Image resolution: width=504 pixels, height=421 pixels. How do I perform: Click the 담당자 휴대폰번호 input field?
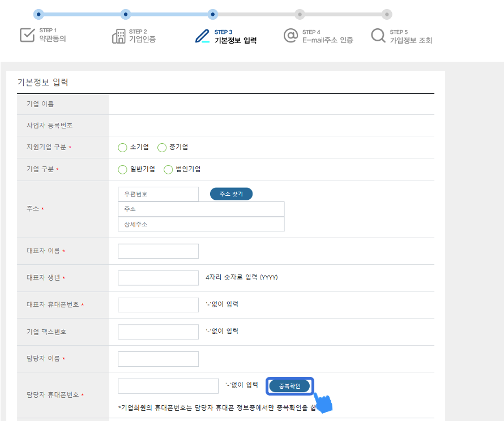point(168,386)
